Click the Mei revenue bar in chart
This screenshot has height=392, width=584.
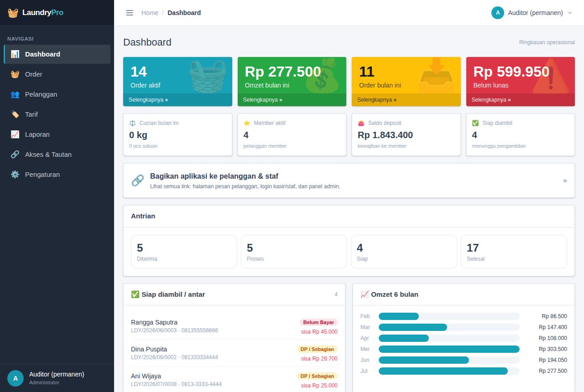(449, 349)
